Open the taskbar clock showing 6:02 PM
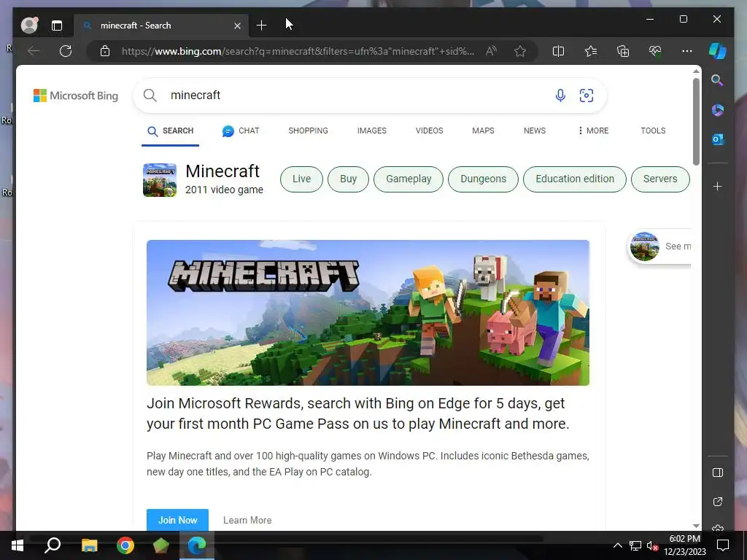Screen dimensions: 747x560 tap(685, 545)
